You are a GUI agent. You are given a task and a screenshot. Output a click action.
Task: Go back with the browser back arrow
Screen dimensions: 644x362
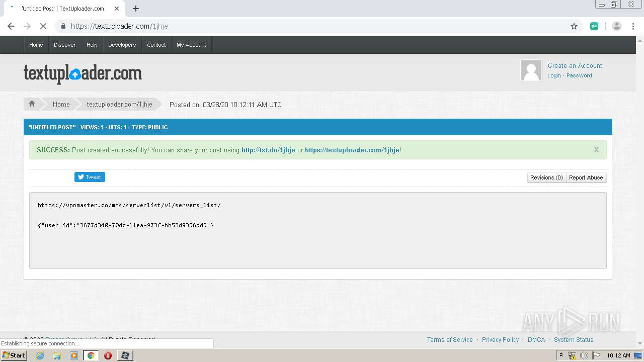(11, 26)
